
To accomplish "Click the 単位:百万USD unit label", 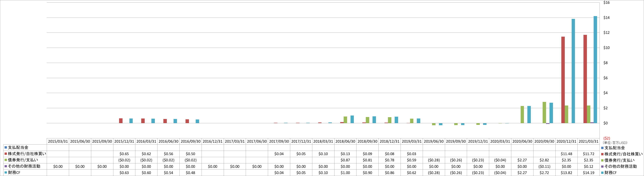I will 615,143.
